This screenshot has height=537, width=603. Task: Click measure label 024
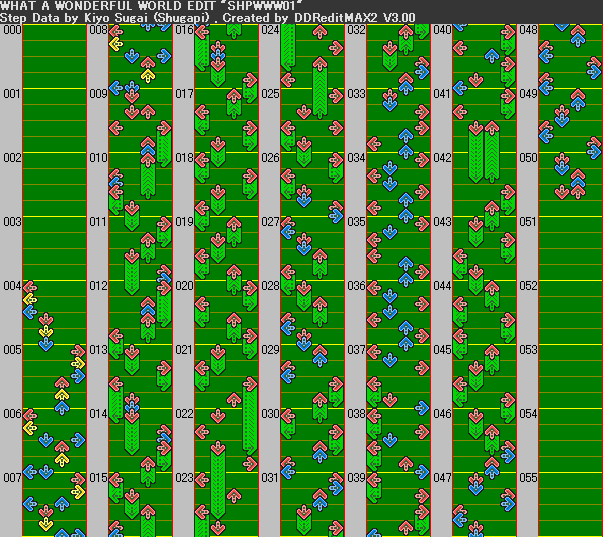point(270,30)
